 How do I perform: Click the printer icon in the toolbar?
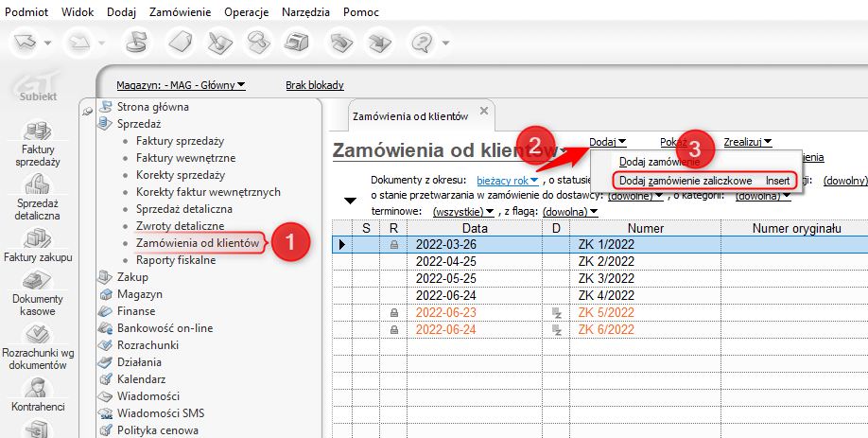[299, 42]
